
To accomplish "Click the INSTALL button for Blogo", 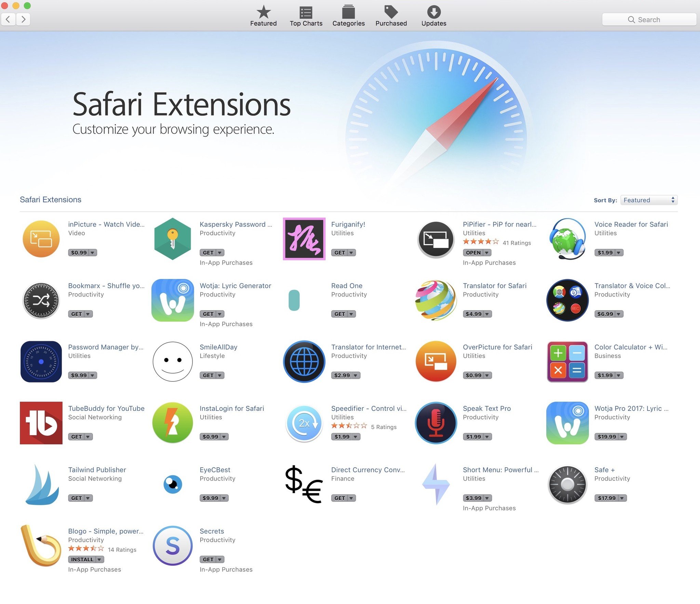I will click(83, 559).
